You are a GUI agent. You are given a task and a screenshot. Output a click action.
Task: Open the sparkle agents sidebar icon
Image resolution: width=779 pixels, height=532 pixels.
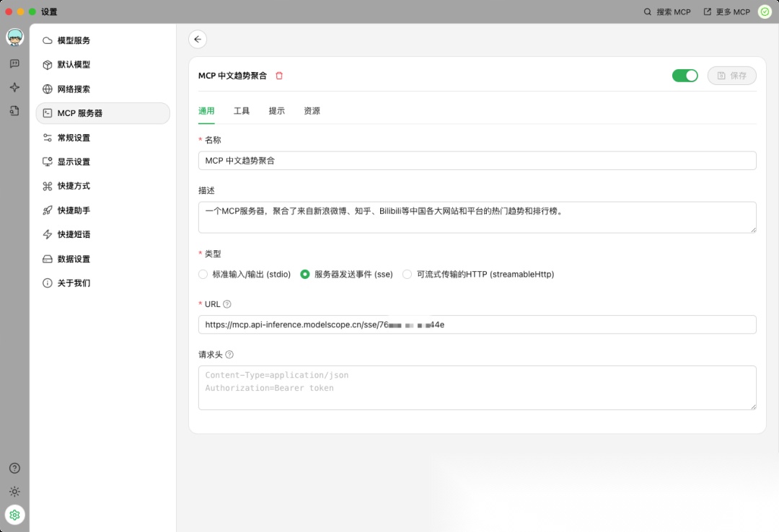pos(15,87)
